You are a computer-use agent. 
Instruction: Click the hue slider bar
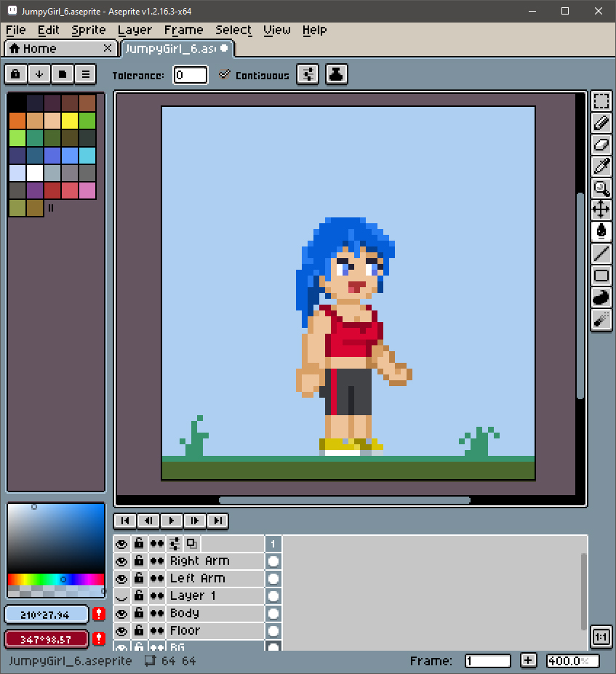56,579
